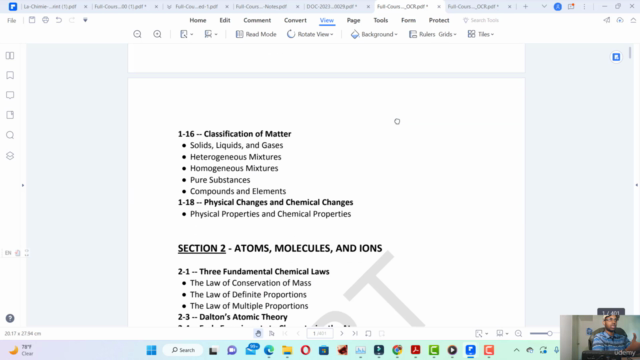Click the help question mark icon
640x360 pixels.
point(10,318)
